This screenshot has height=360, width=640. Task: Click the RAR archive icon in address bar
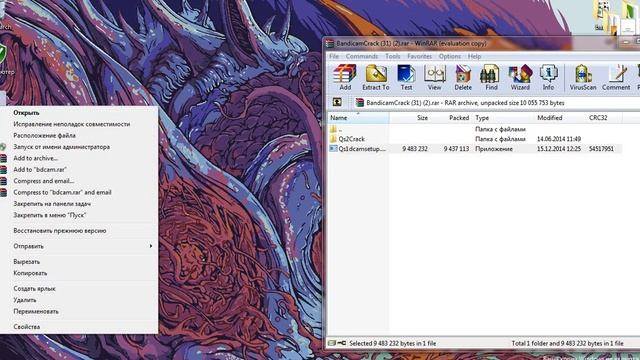click(360, 103)
